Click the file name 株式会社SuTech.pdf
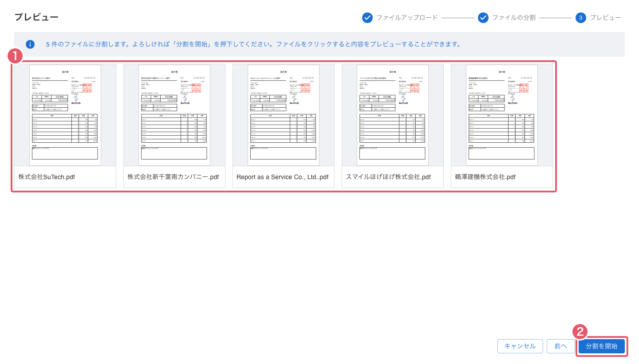Screen dimensions: 639x364 [x=47, y=177]
